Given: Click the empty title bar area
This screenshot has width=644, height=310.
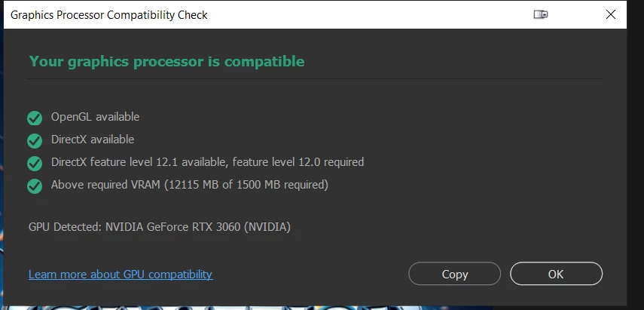Looking at the screenshot, I should coord(370,15).
